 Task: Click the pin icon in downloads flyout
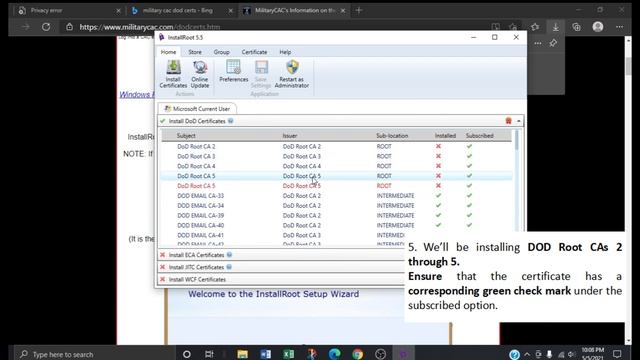pos(553,43)
